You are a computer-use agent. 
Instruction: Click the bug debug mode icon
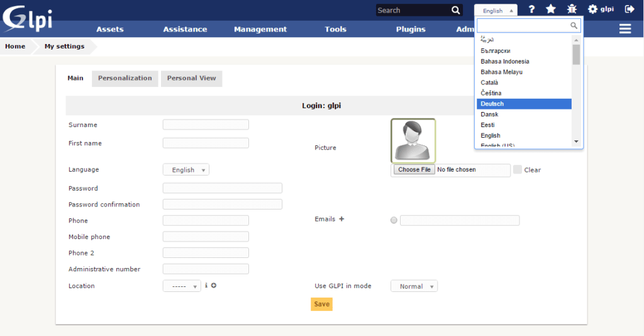pyautogui.click(x=572, y=9)
